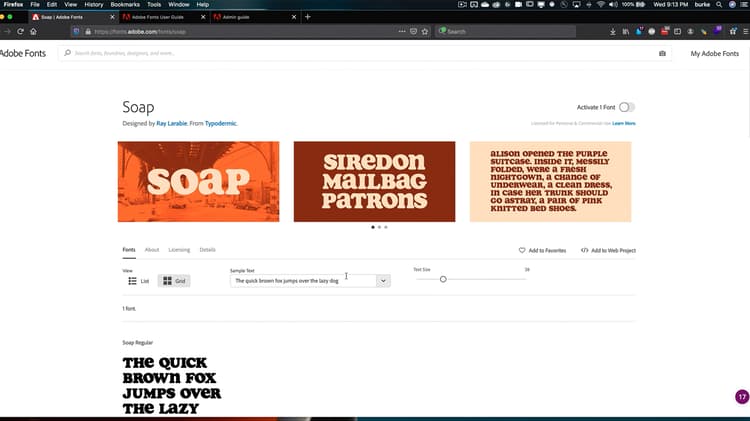Click the AirPlay display icon in menu bar

tap(576, 4)
